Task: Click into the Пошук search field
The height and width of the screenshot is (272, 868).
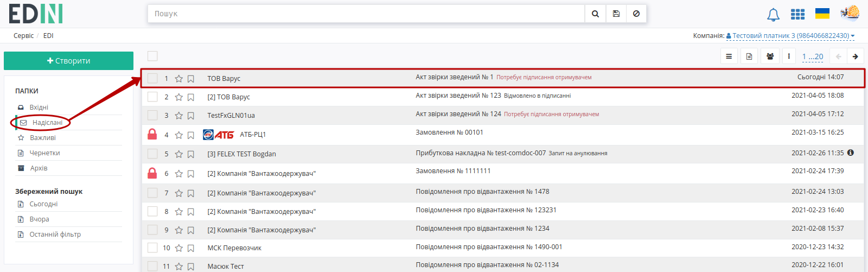Action: 366,14
